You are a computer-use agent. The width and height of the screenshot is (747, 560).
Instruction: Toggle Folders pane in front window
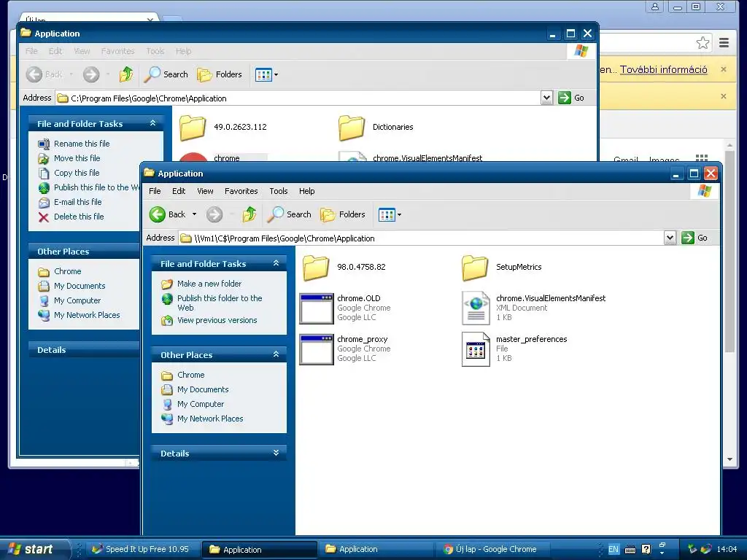point(343,214)
